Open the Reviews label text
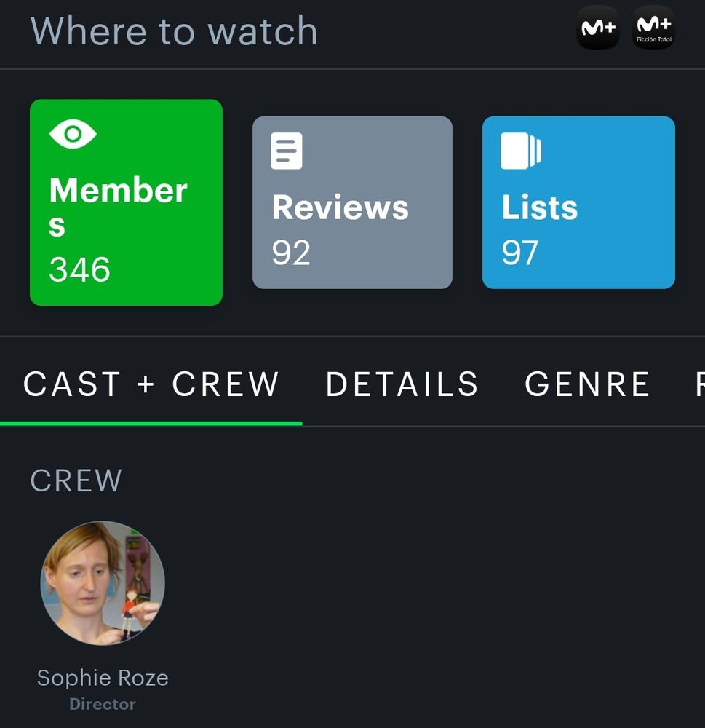This screenshot has width=705, height=728. tap(340, 207)
